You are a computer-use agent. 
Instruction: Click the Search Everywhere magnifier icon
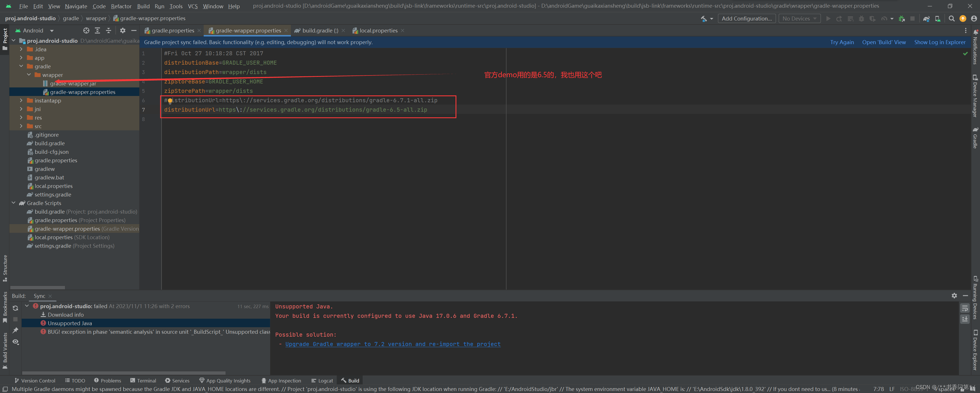coord(952,19)
